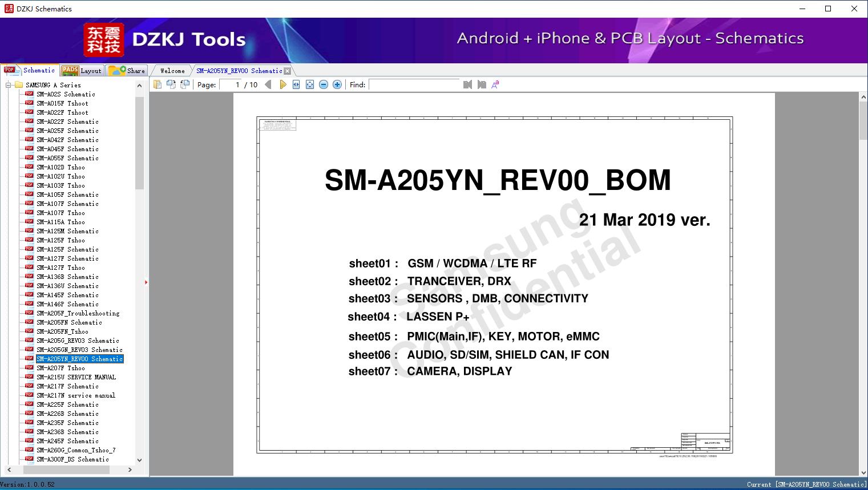Click the document viewer scroll down arrow

point(863,472)
